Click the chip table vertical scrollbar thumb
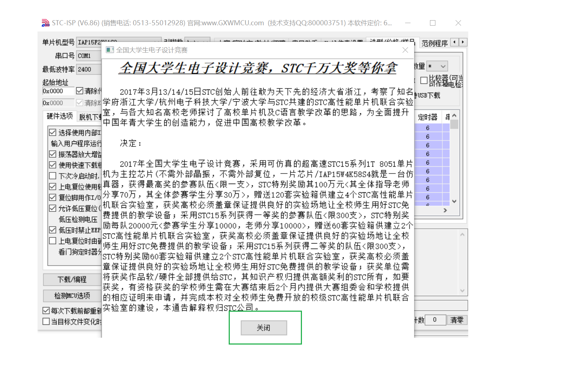This screenshot has width=588, height=368. pyautogui.click(x=454, y=124)
